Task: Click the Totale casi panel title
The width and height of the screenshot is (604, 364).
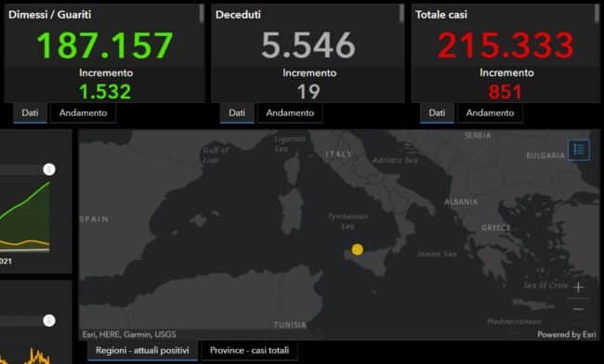Action: point(441,15)
